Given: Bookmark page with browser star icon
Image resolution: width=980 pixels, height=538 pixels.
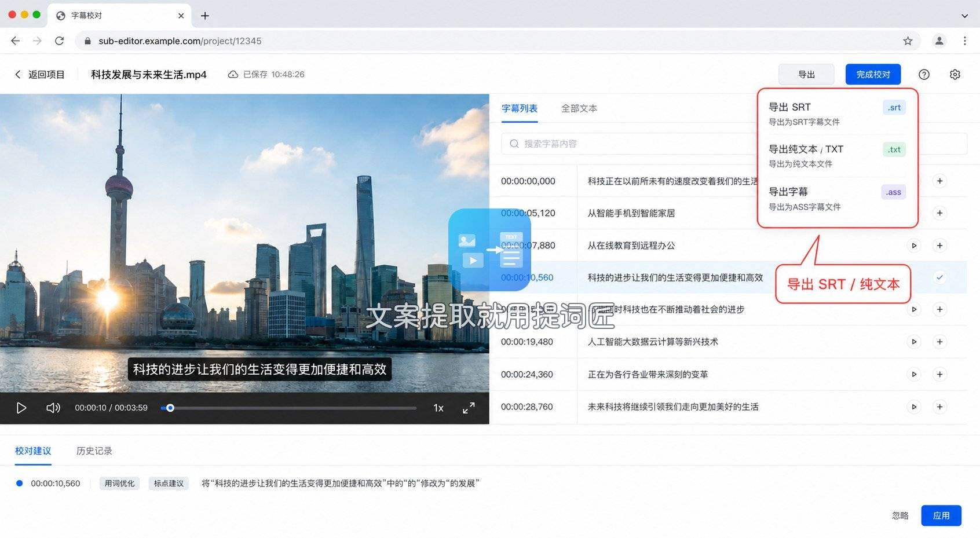Looking at the screenshot, I should coord(908,41).
